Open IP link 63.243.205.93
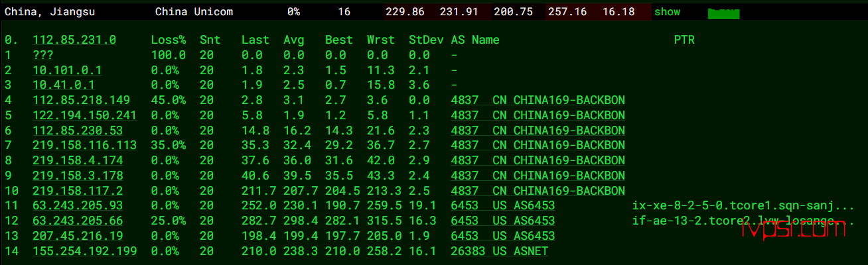868x265 pixels. tap(78, 205)
